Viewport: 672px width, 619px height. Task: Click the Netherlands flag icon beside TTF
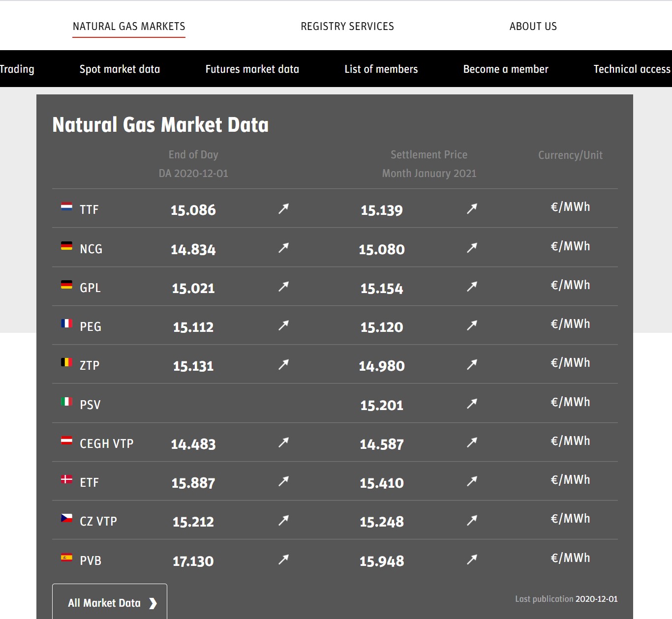click(x=66, y=206)
